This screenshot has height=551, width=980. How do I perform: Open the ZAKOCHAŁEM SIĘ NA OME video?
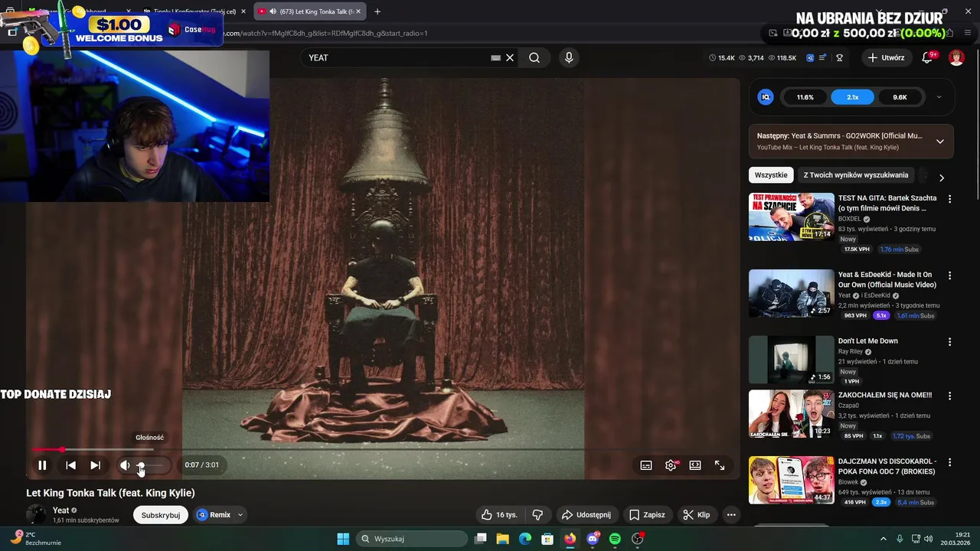click(x=792, y=414)
